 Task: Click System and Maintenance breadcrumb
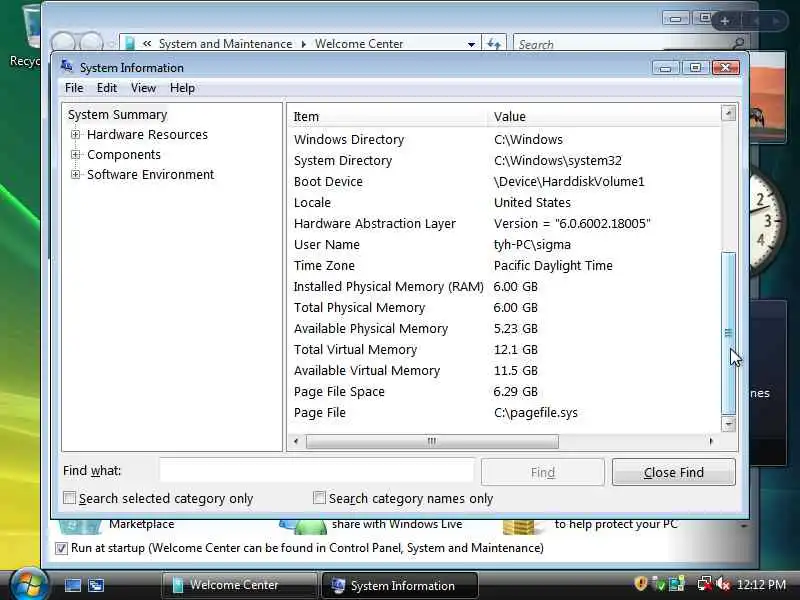226,44
